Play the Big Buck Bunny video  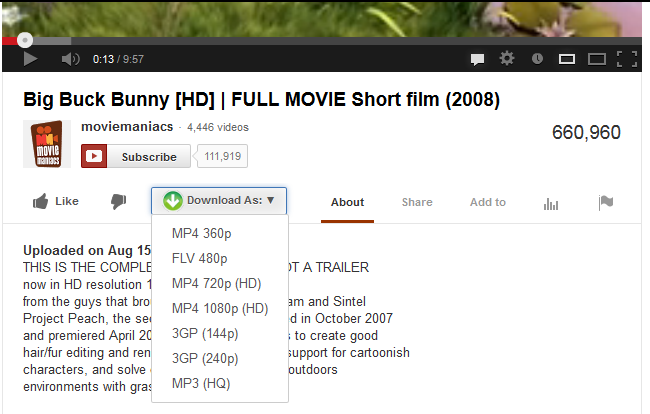30,59
